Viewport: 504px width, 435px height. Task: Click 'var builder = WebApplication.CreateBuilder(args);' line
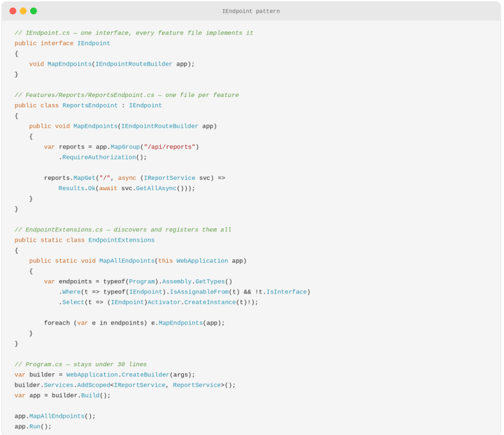[x=105, y=375]
